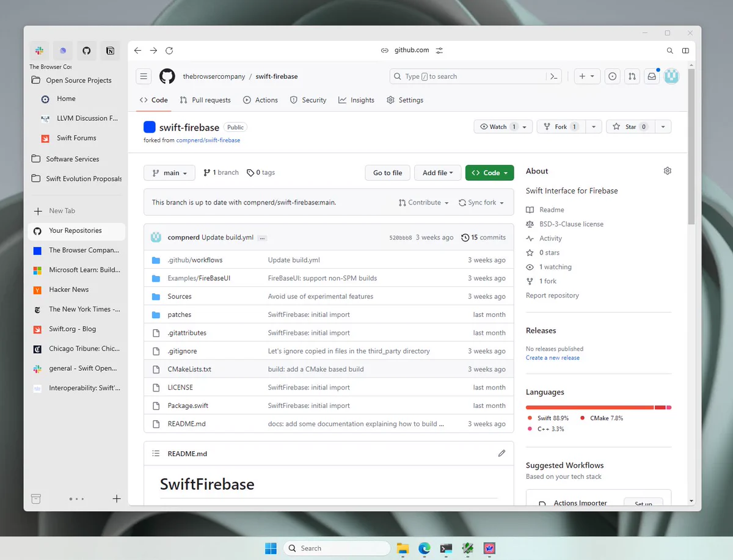Open the pinned GitHub tab icon
Viewport: 733px width, 560px height.
[87, 51]
